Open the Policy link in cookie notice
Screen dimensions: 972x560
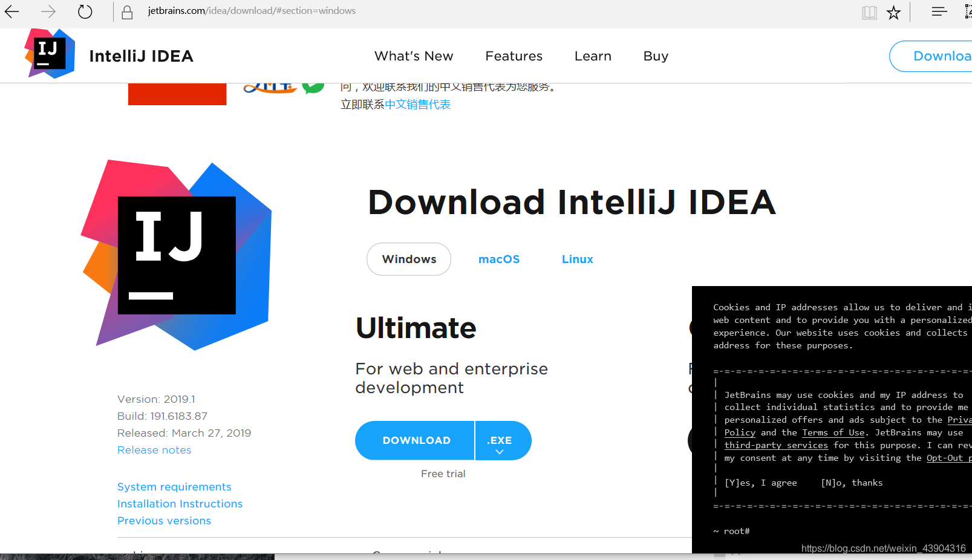click(740, 432)
